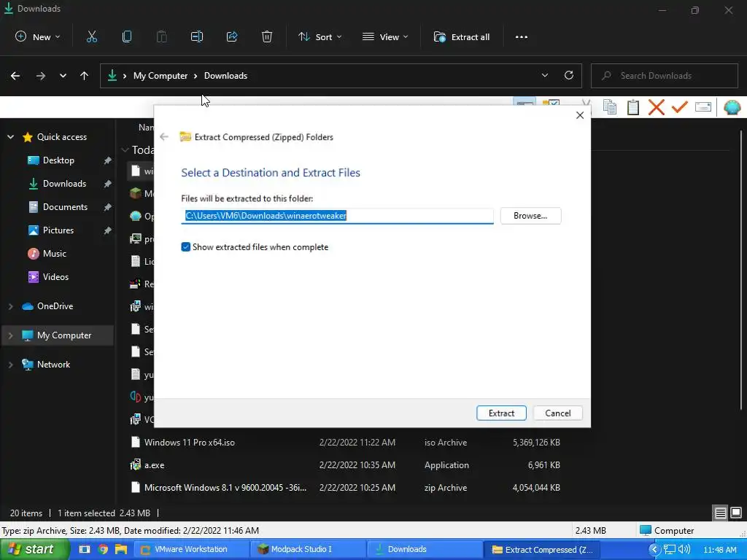This screenshot has height=560, width=747.
Task: Click the classic toolbar clipboard paste icon
Action: pos(633,107)
